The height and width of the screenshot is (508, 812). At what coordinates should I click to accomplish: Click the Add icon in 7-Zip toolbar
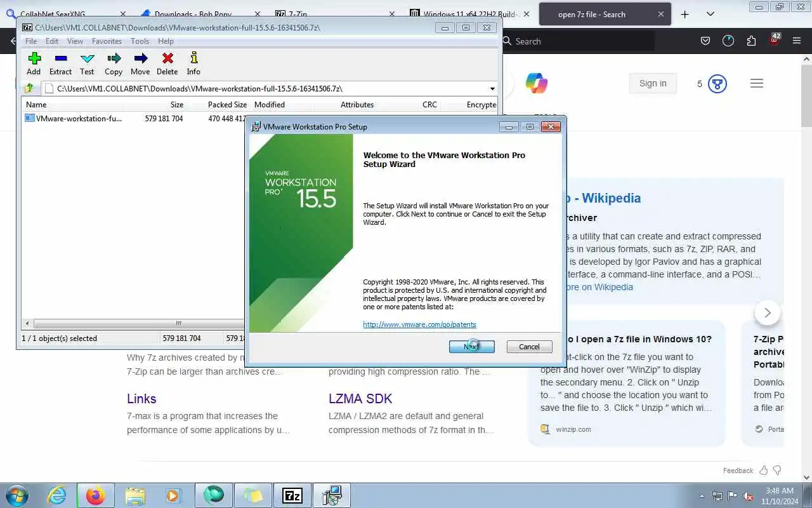point(34,58)
